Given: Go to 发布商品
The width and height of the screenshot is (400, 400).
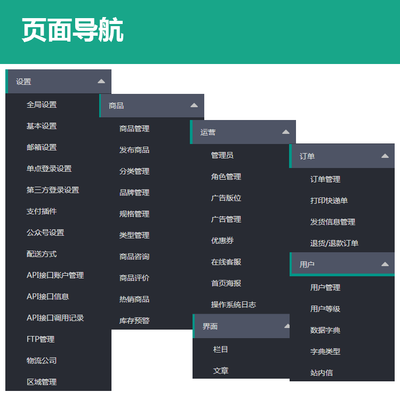Looking at the screenshot, I should click(134, 150).
